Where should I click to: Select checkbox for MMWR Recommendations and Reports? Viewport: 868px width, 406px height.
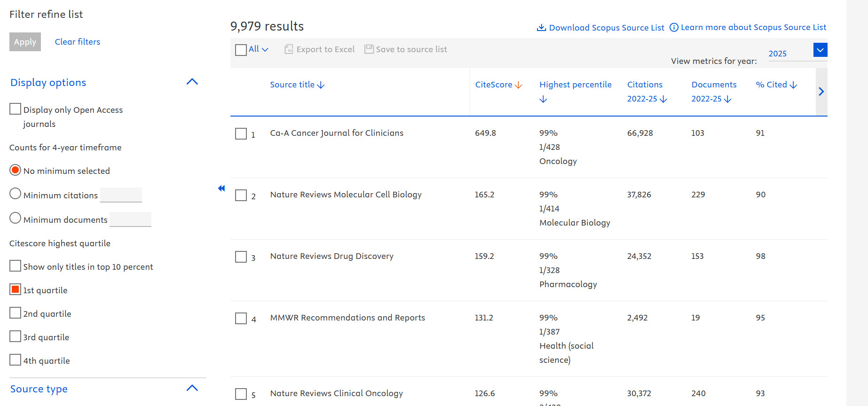coord(241,319)
